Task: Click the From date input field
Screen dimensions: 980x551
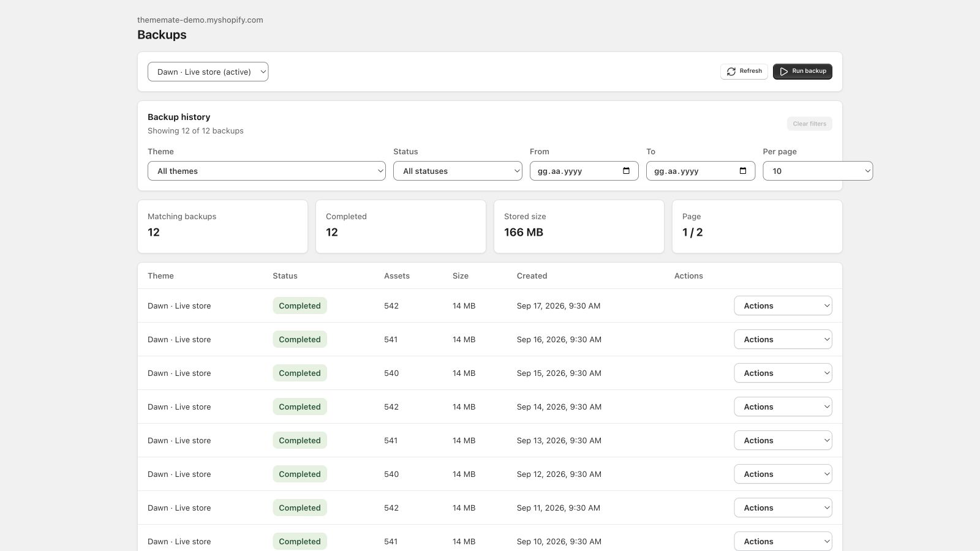Action: [584, 171]
